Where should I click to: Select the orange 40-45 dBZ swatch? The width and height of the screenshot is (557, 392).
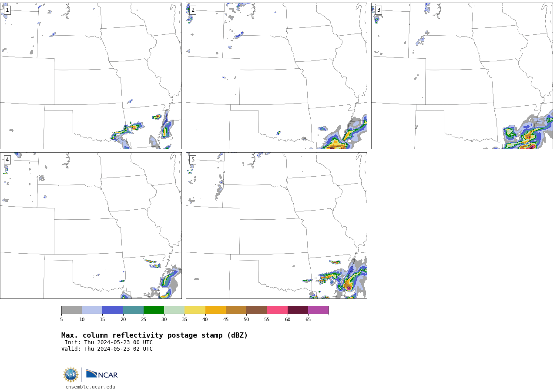pos(215,310)
